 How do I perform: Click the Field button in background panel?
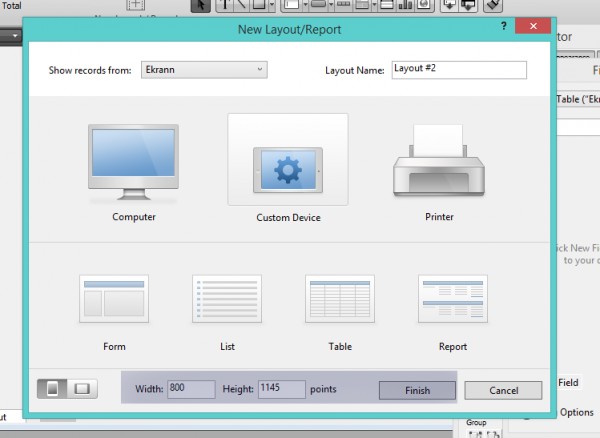point(568,382)
